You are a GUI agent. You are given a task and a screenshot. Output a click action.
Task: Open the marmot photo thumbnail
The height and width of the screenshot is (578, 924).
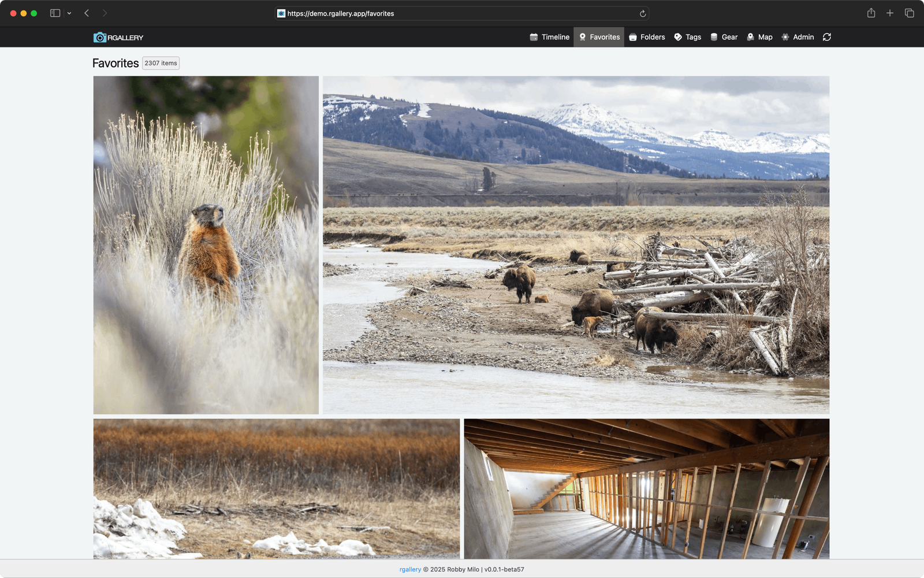pyautogui.click(x=206, y=245)
